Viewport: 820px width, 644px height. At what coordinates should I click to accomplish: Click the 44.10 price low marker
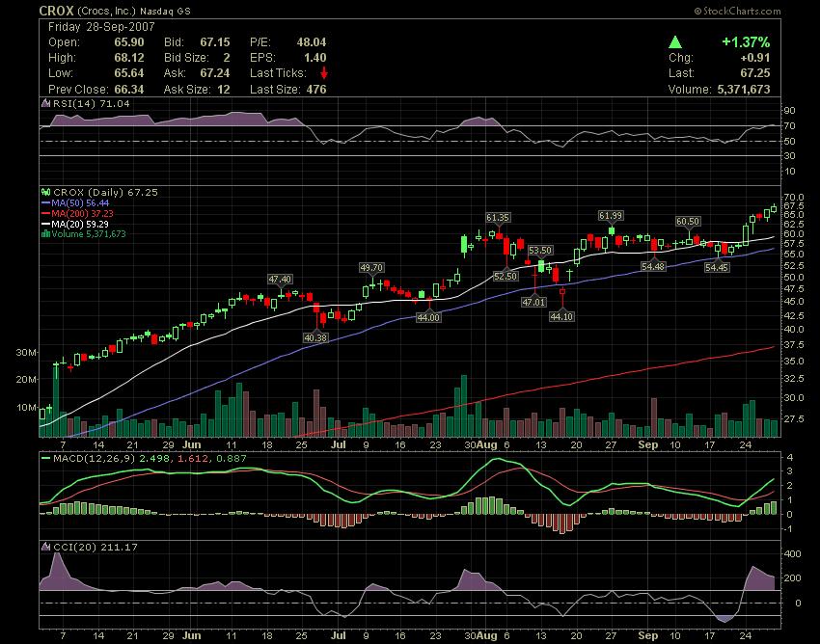tap(561, 316)
